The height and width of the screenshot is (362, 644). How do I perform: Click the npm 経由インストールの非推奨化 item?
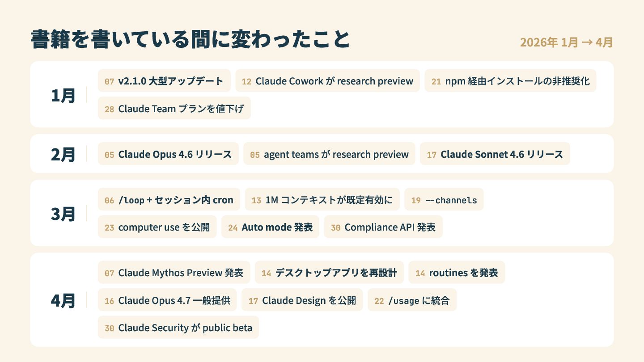pyautogui.click(x=510, y=81)
